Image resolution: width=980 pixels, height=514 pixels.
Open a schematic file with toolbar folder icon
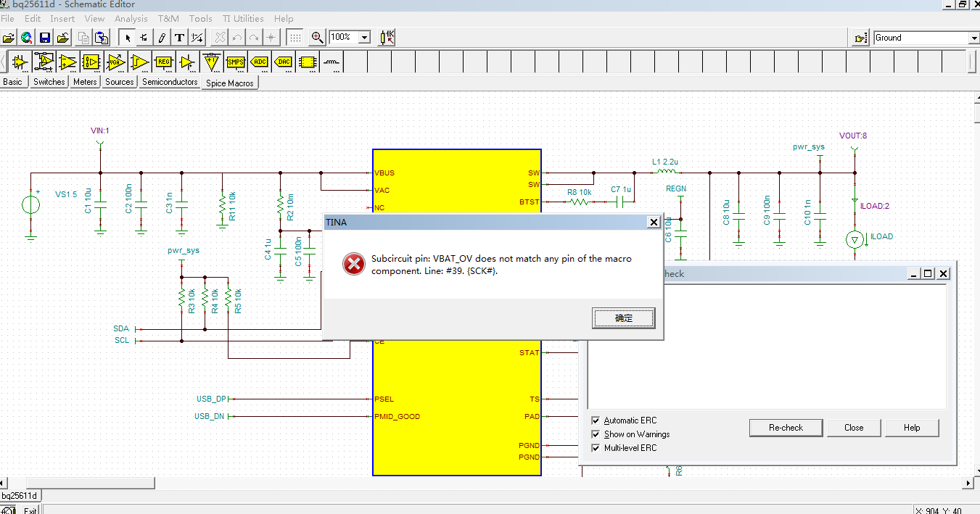coord(9,38)
